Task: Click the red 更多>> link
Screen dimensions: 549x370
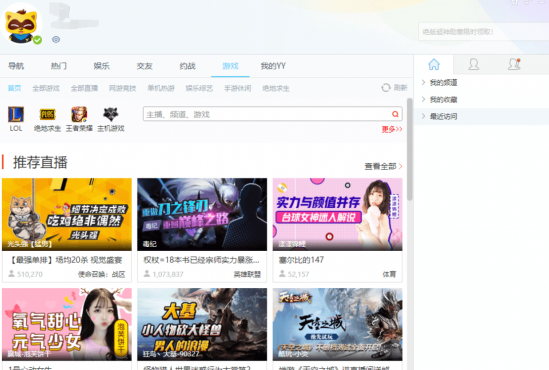Action: point(392,130)
